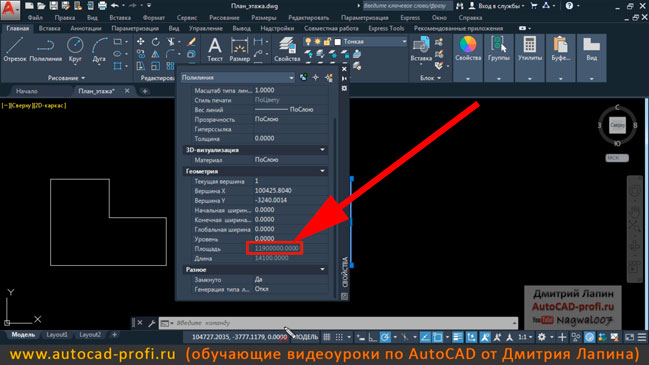Expand the Блок panel dropdown
The width and height of the screenshot is (649, 365).
430,78
